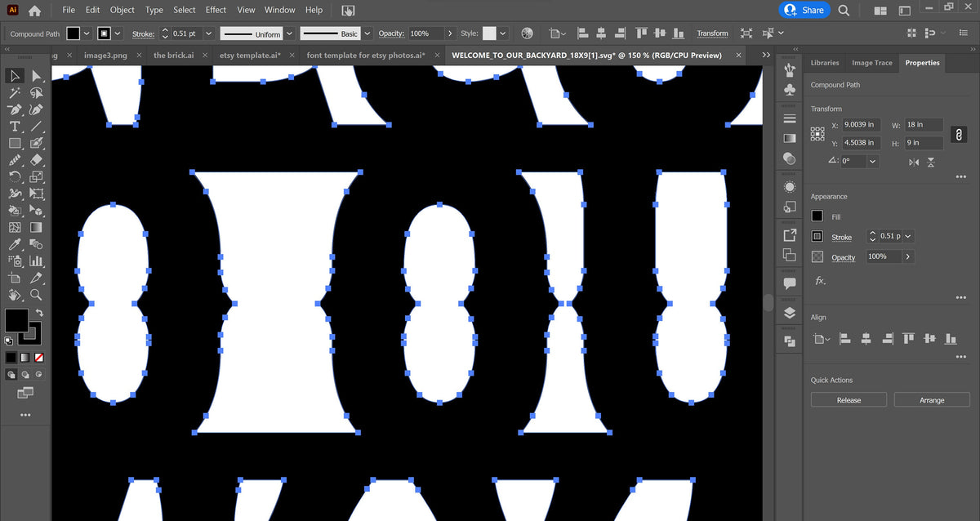This screenshot has height=521, width=980.
Task: Open the Effect menu
Action: (216, 10)
